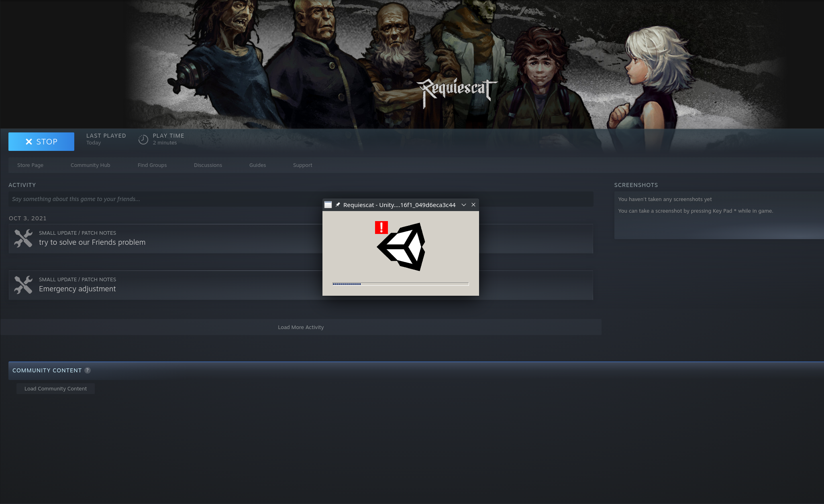Click wrench icon beside Emergency adjustment update
Image resolution: width=824 pixels, height=504 pixels.
23,285
